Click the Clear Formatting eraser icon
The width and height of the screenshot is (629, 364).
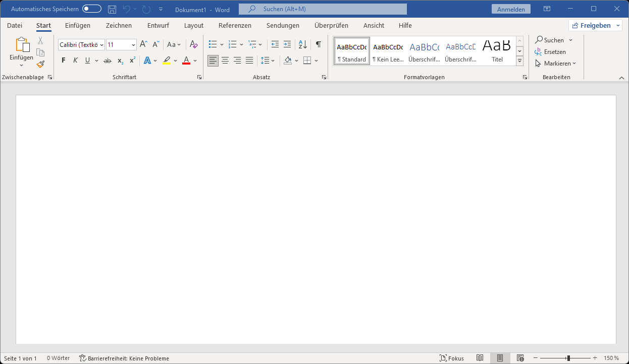(x=194, y=45)
